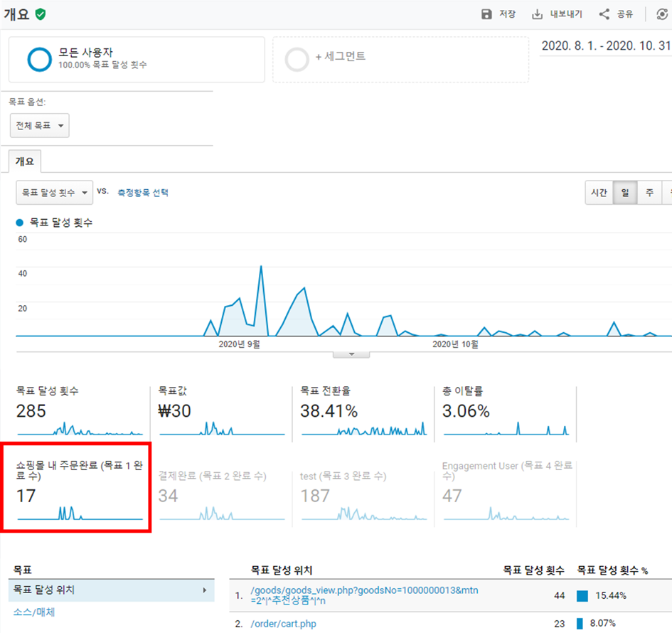This screenshot has width=672, height=633.
Task: Click the 목표 달성 횟수 % column header
Action: 612,570
